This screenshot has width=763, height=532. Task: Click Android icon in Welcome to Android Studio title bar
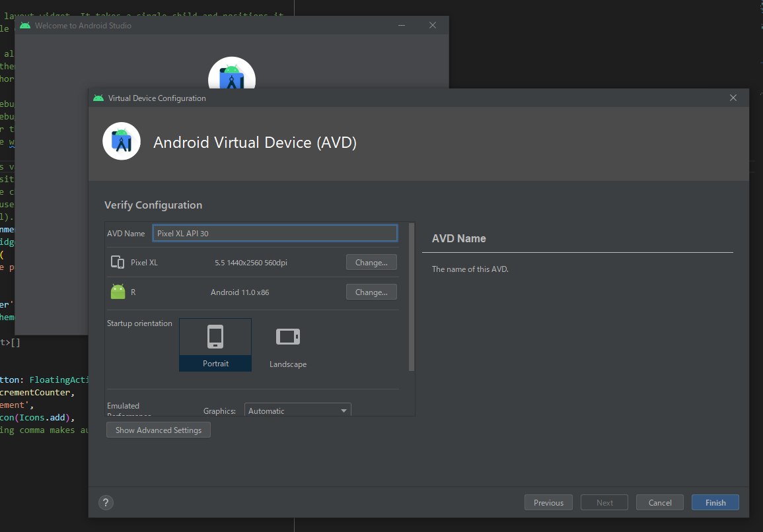point(25,25)
